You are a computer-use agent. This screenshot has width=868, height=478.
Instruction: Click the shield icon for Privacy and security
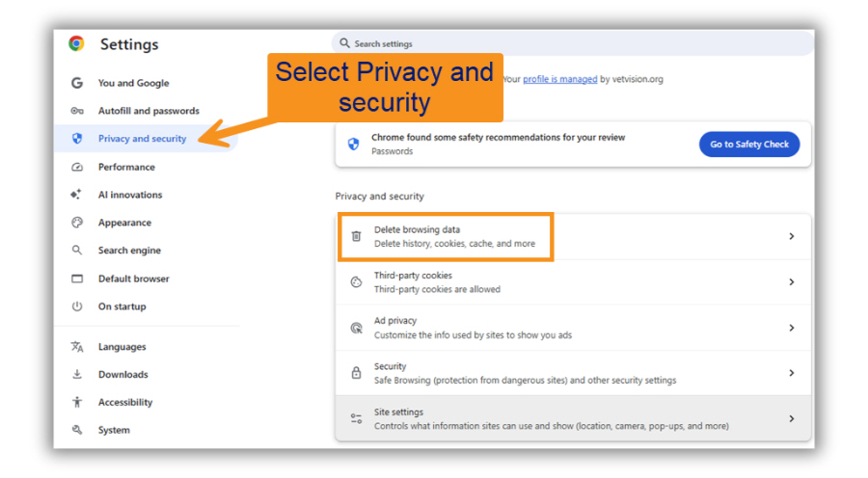pyautogui.click(x=77, y=139)
